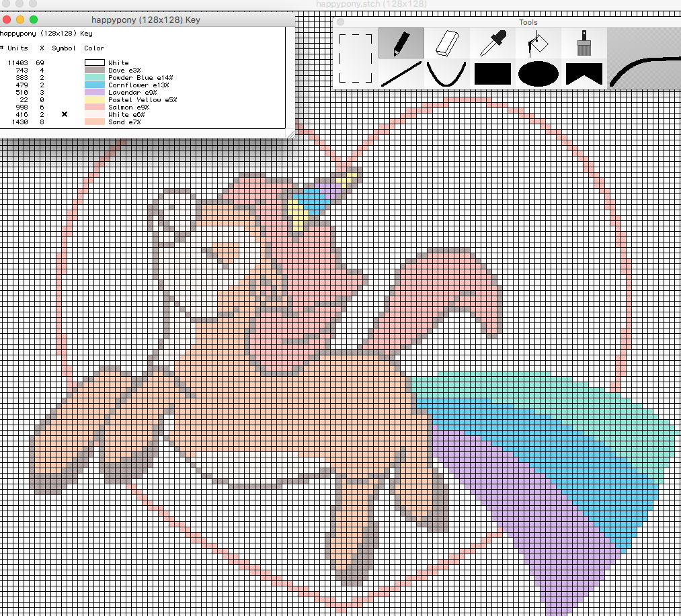Click the Dove e3% gray swatch
Screen dimensions: 681x616
pyautogui.click(x=95, y=70)
